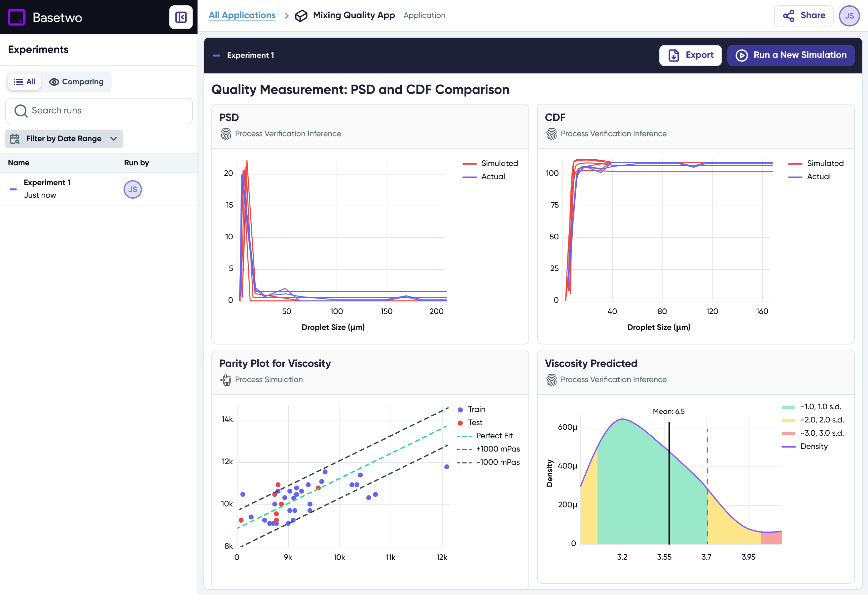The image size is (868, 595).
Task: Click the Process Simulation icon in Parity Plot
Action: point(226,380)
